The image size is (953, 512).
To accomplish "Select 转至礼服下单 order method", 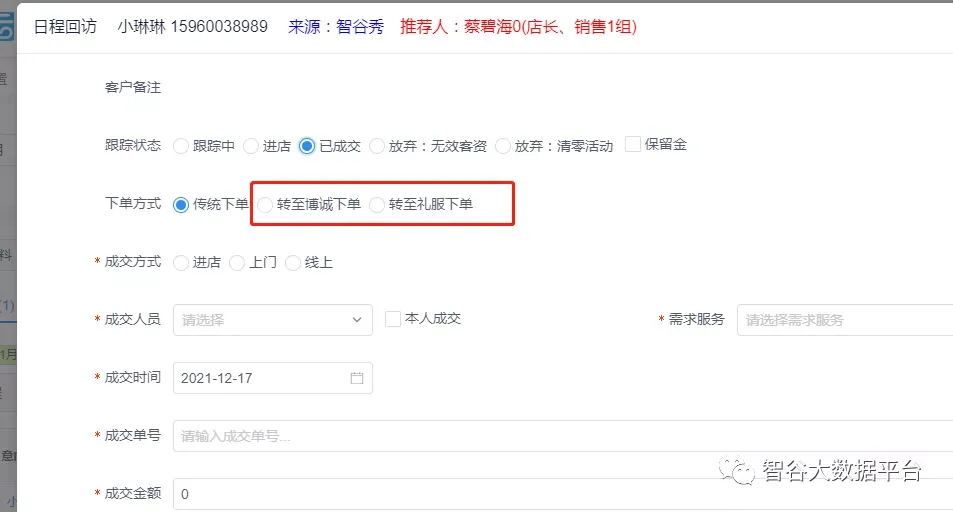I will pyautogui.click(x=377, y=204).
